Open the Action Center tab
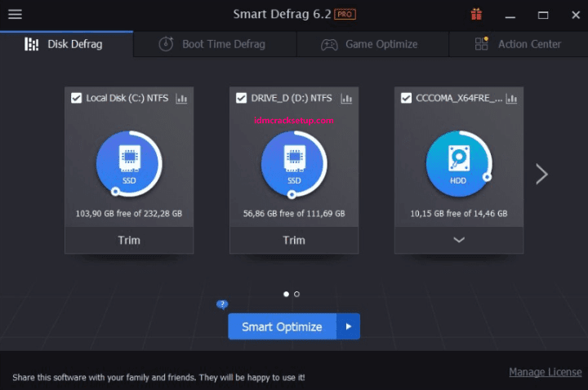The height and width of the screenshot is (390, 588). point(519,44)
